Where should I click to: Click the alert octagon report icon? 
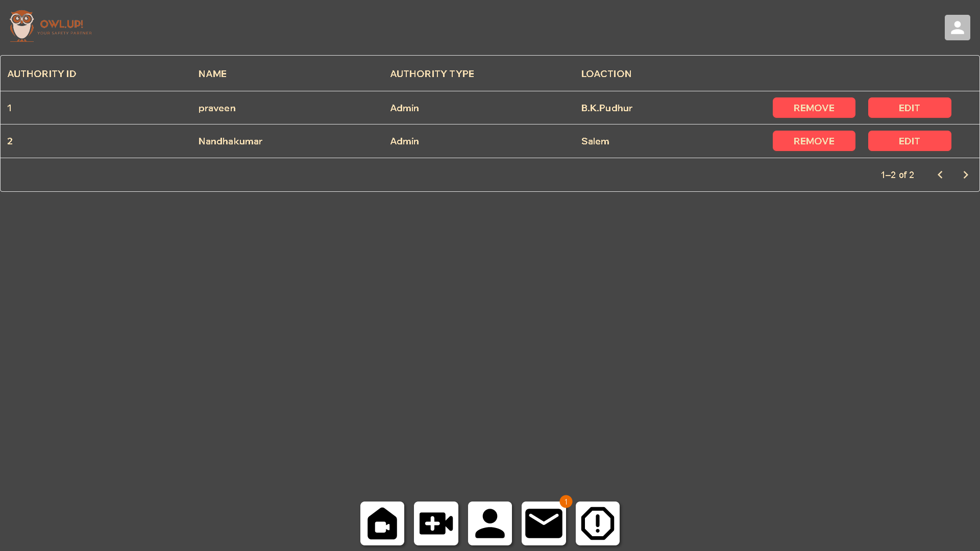(x=597, y=523)
